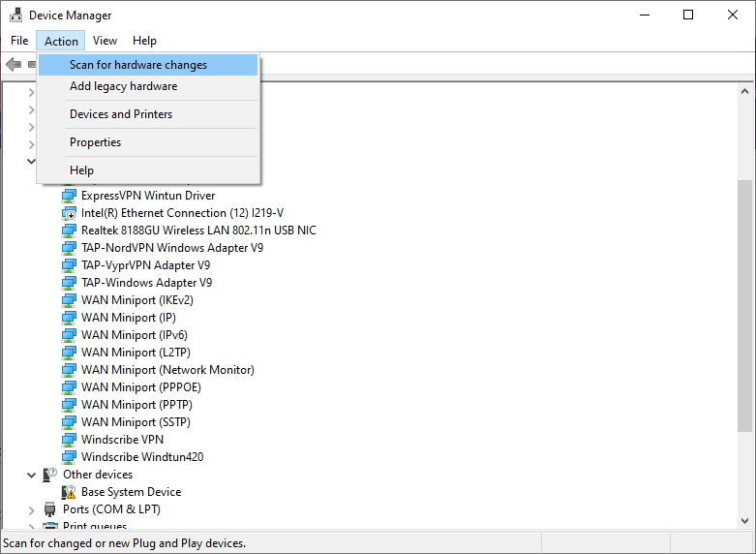Choose Add legacy hardware
The height and width of the screenshot is (554, 756).
click(x=148, y=86)
